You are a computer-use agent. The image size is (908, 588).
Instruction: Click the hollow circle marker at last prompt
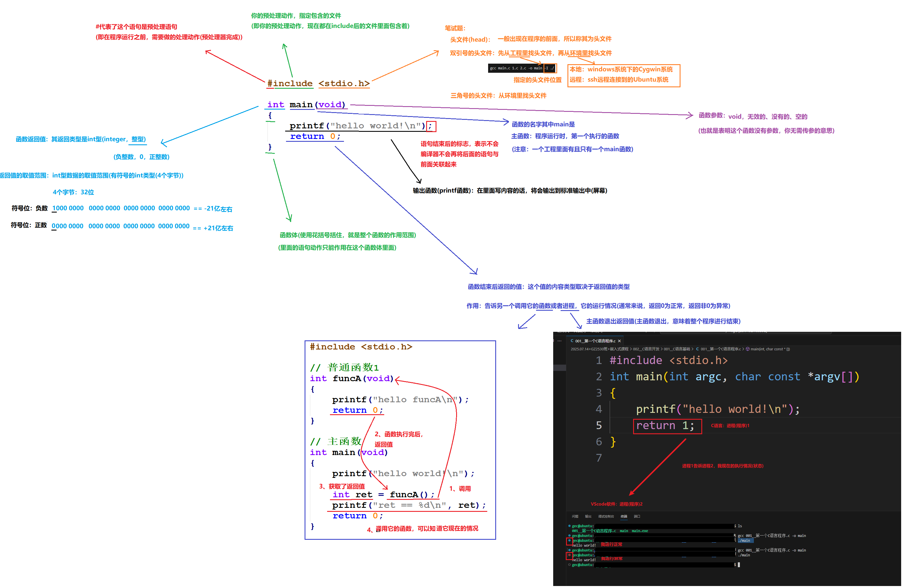pyautogui.click(x=569, y=565)
